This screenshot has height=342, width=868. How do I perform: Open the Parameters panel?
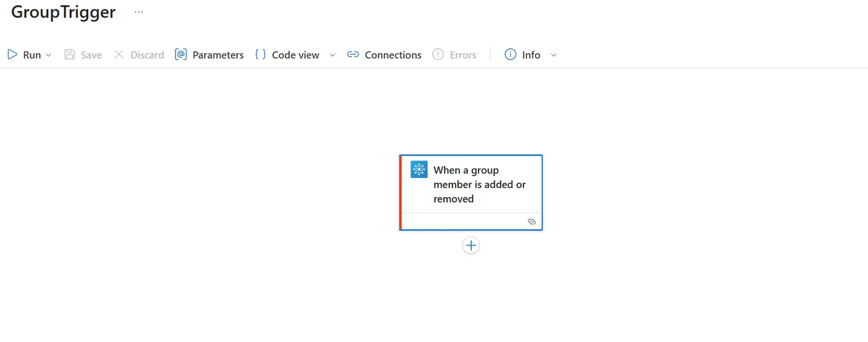click(209, 55)
